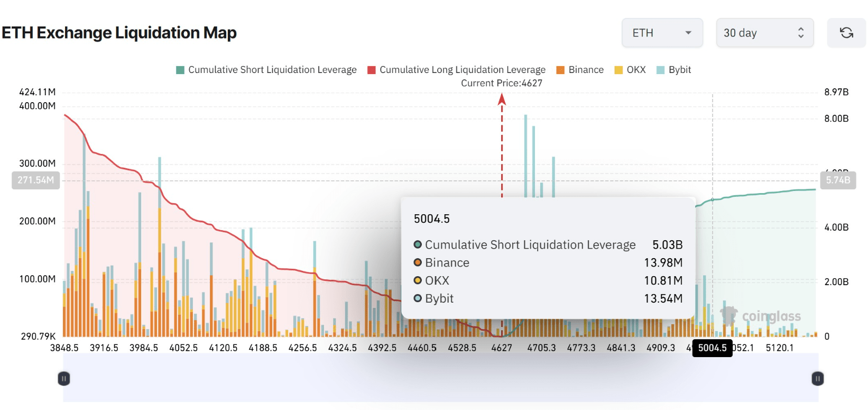Toggle Binance series in the legend

point(580,70)
